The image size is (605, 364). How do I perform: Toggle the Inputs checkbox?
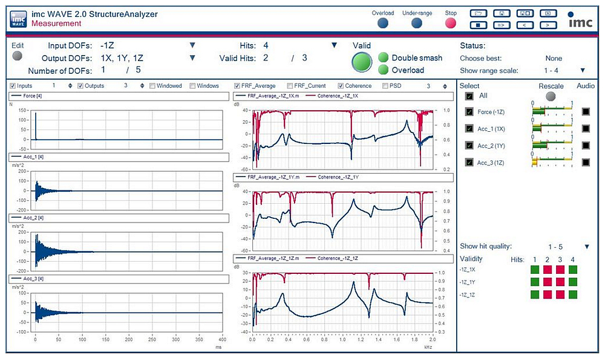[13, 86]
